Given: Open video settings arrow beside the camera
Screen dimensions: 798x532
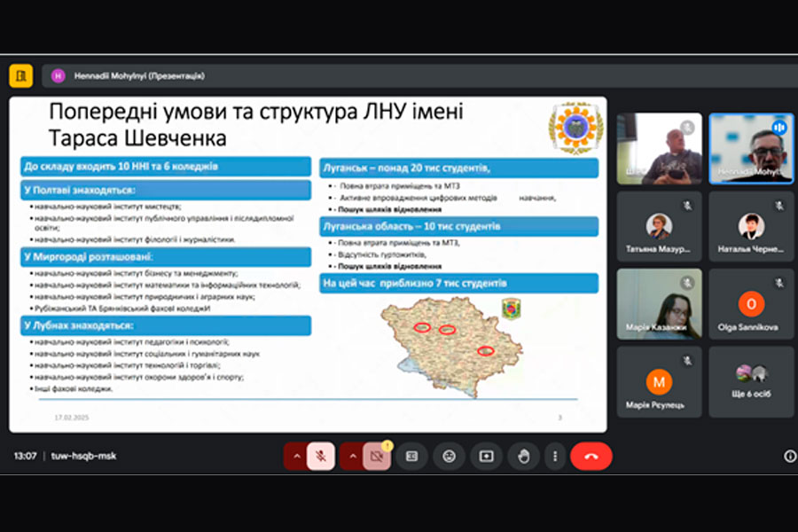Looking at the screenshot, I should pyautogui.click(x=352, y=456).
